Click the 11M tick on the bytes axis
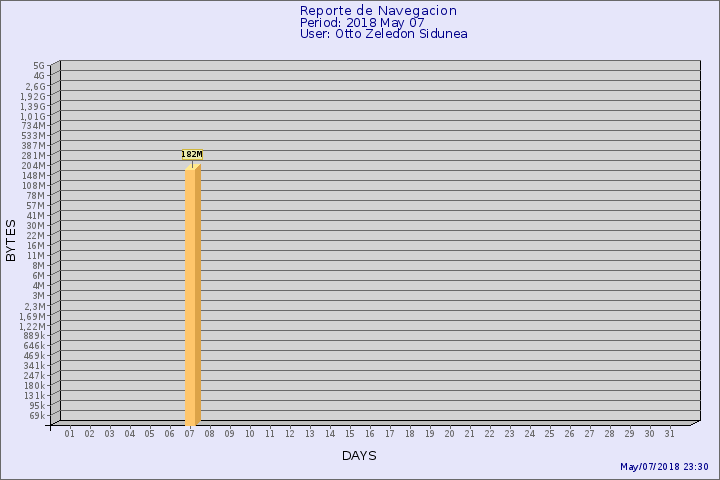This screenshot has width=720, height=480. click(36, 256)
